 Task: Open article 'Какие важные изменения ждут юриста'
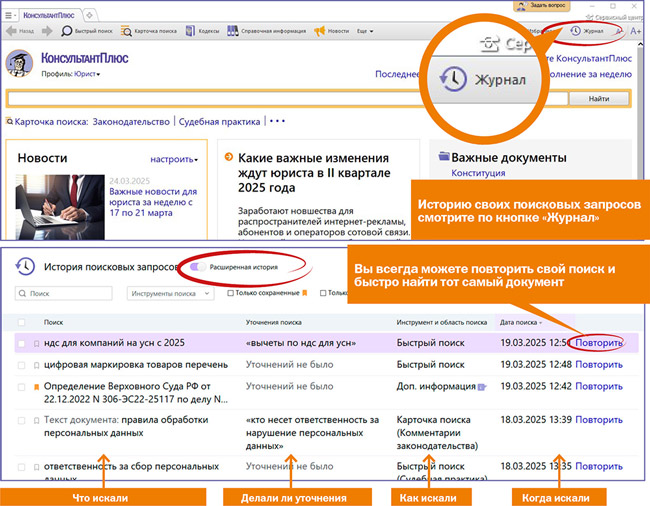[x=314, y=173]
